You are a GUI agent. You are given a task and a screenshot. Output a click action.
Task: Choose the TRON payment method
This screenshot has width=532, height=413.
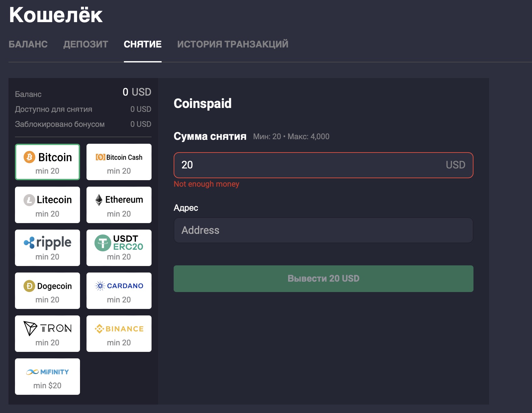47,334
